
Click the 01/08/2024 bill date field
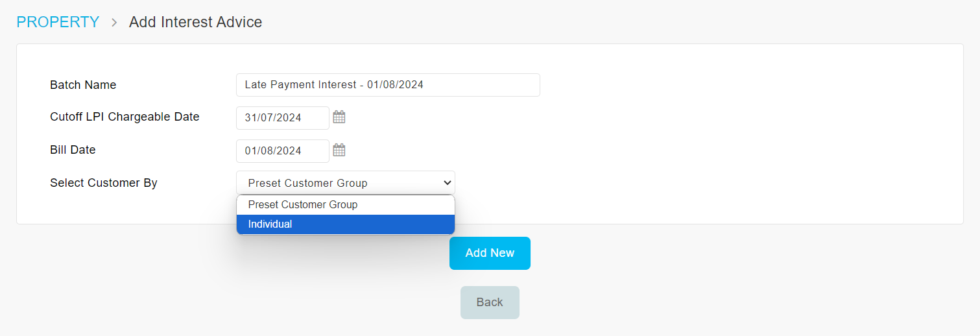(x=283, y=151)
